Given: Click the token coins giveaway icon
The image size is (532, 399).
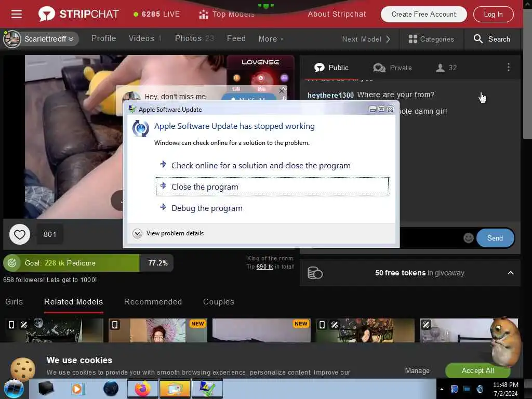Looking at the screenshot, I should click(315, 273).
